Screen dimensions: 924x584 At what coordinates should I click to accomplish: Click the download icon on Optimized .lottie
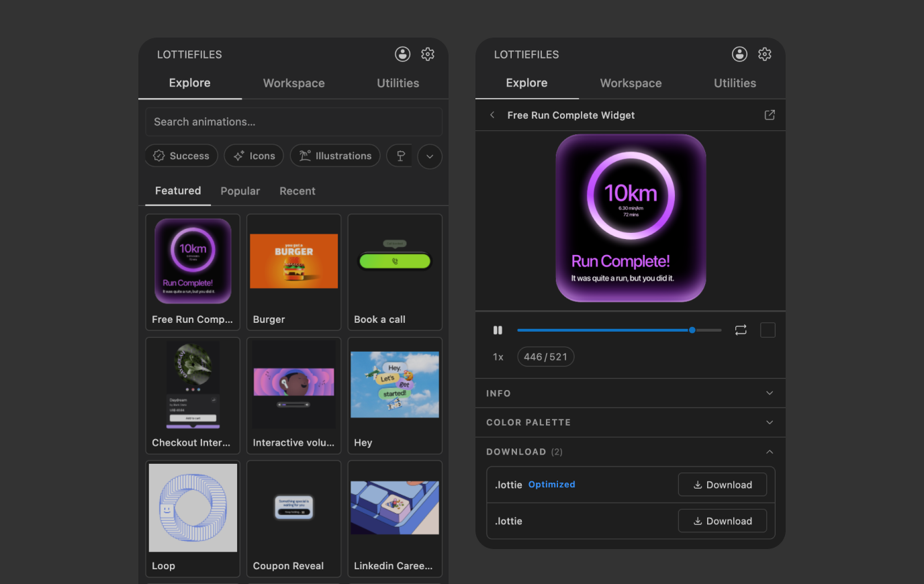(x=698, y=485)
